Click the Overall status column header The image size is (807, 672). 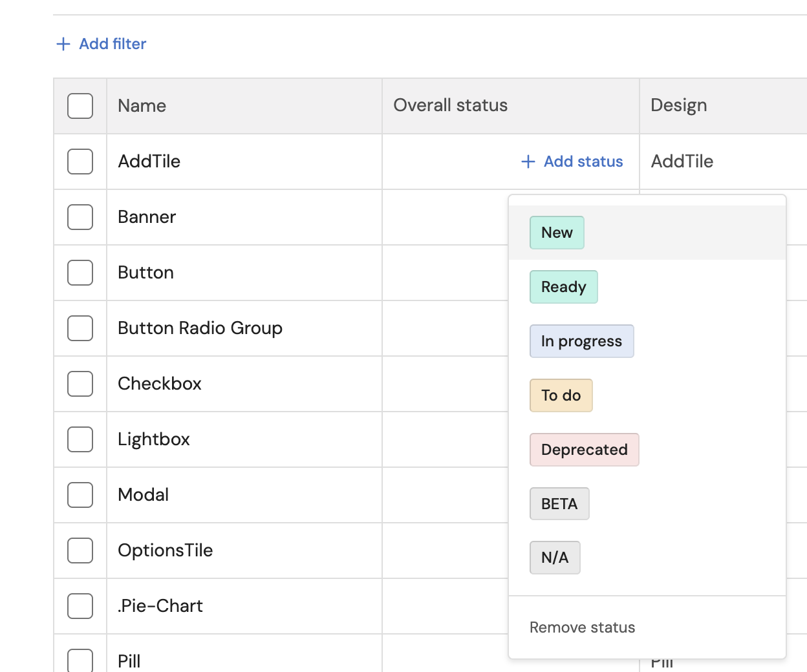[450, 105]
